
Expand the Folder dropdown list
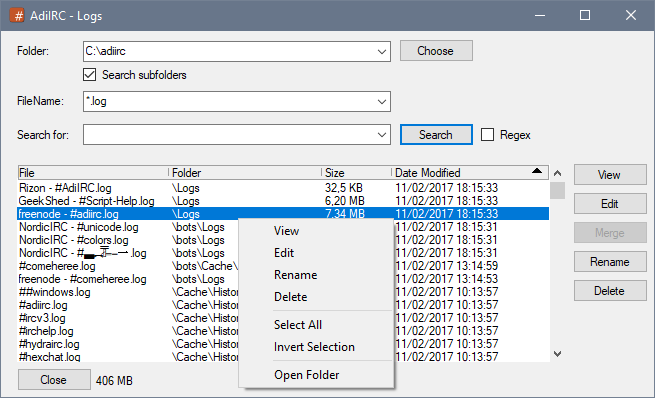coord(381,51)
